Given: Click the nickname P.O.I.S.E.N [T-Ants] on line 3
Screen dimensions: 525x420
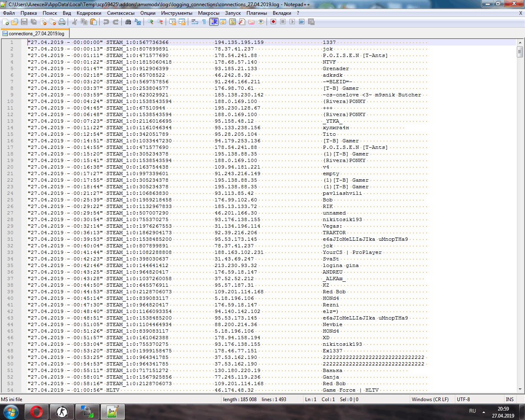Looking at the screenshot, I should (x=355, y=55).
